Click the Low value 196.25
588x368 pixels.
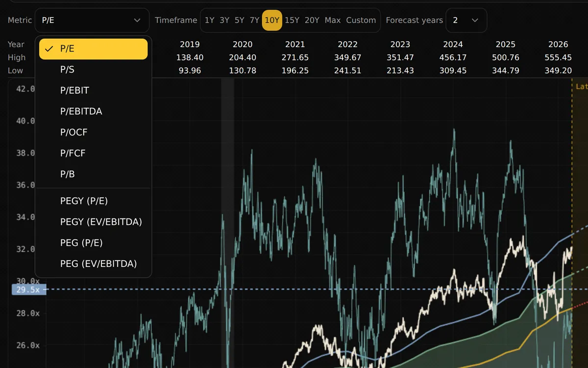295,71
